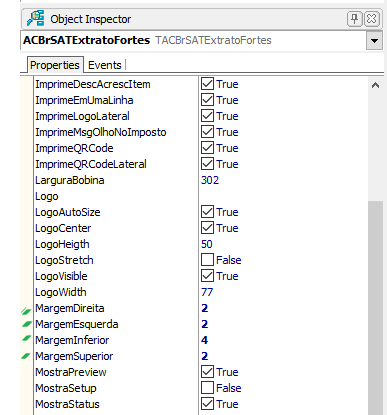
Task: Select the MostraSetup property name
Action: click(66, 388)
